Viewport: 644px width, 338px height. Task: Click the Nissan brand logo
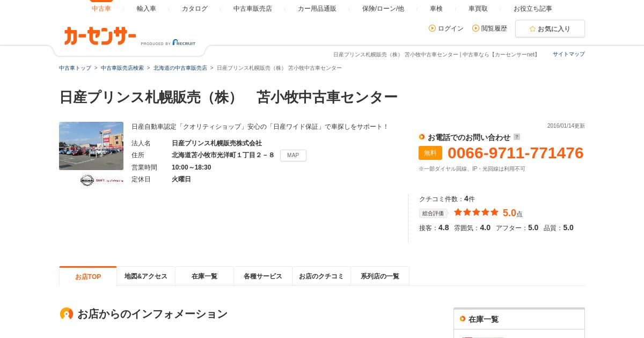coord(87,180)
